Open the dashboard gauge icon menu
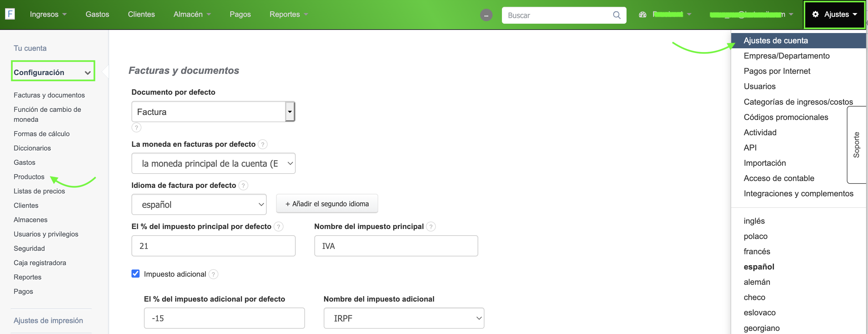 [x=642, y=15]
